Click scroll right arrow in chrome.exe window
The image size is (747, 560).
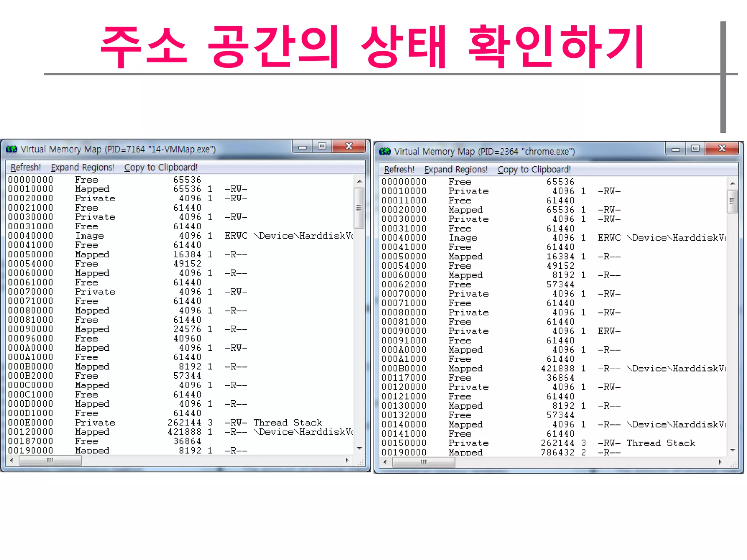click(x=720, y=462)
